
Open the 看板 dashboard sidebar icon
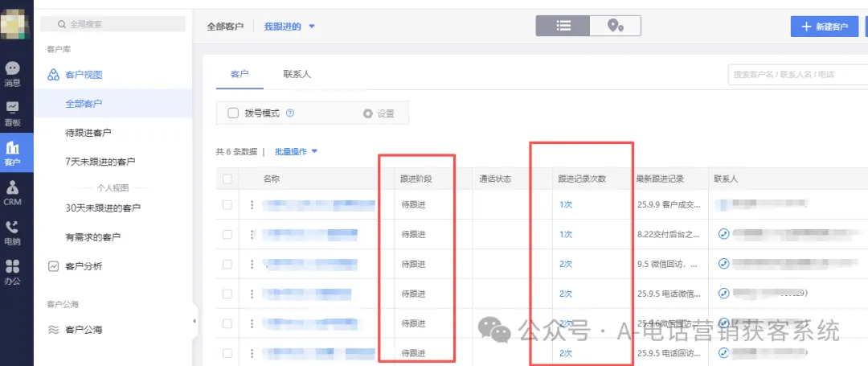[12, 114]
